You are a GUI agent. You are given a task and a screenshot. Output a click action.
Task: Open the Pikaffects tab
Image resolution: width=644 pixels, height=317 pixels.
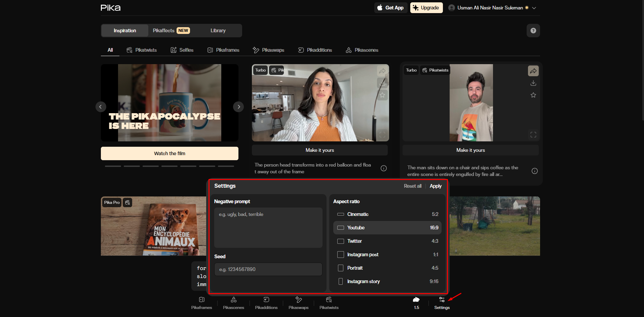(164, 30)
